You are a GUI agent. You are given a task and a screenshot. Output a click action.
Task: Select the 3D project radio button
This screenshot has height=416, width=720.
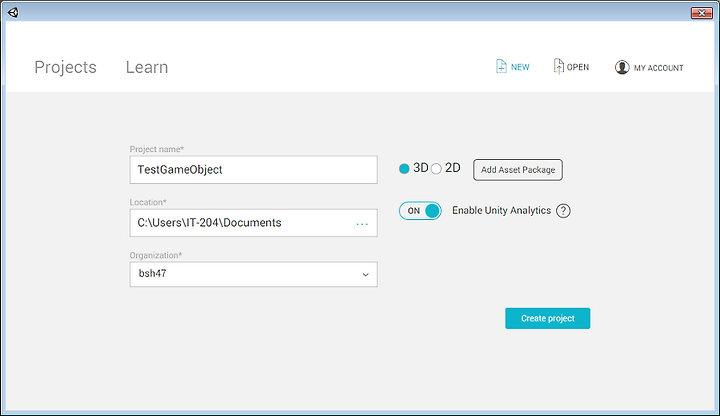pyautogui.click(x=404, y=169)
